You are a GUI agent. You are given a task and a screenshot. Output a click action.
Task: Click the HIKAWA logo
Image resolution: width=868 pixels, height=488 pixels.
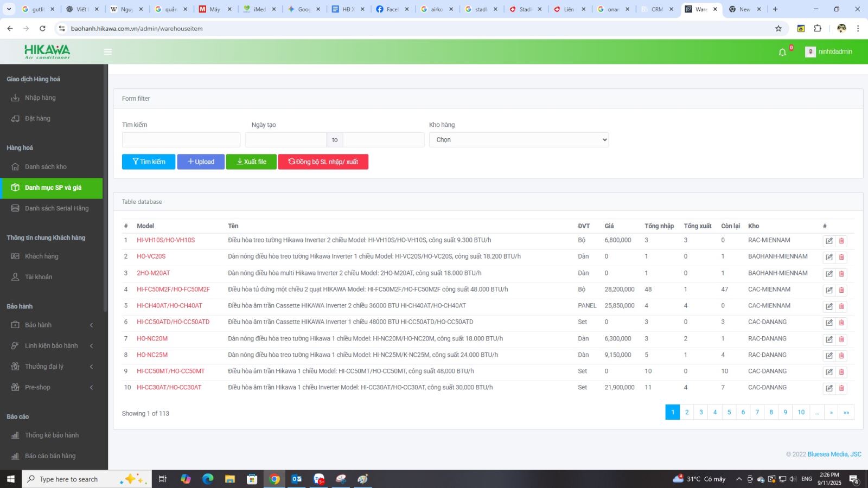coord(47,52)
